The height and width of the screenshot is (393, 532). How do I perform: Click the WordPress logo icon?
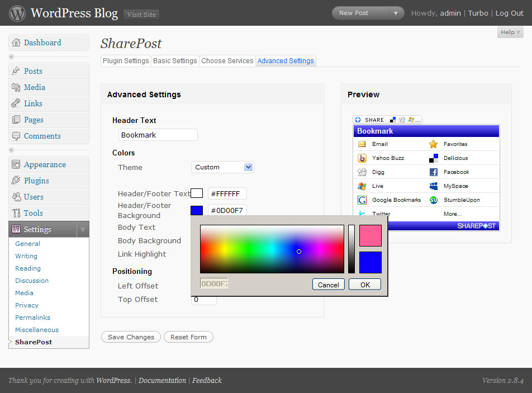click(x=17, y=13)
